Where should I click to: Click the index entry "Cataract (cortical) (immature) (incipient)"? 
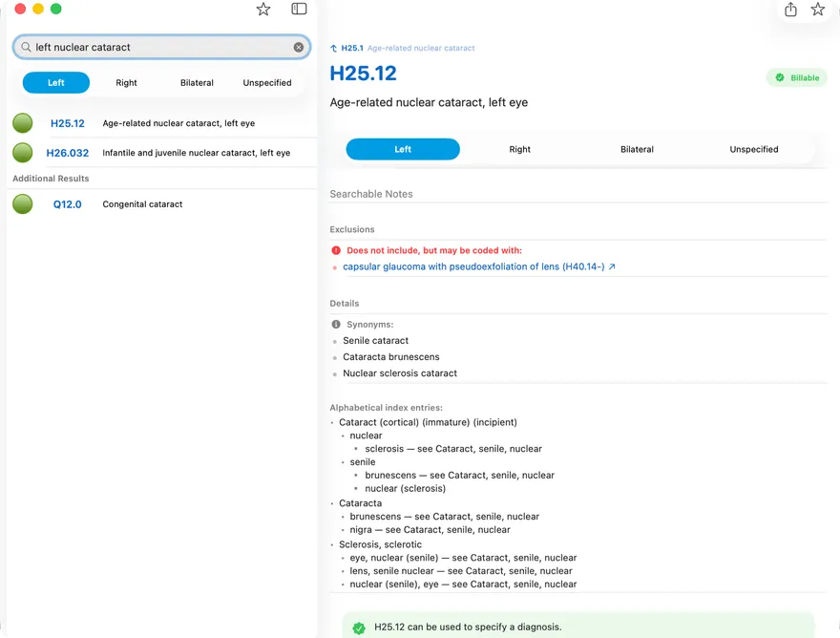(x=428, y=422)
